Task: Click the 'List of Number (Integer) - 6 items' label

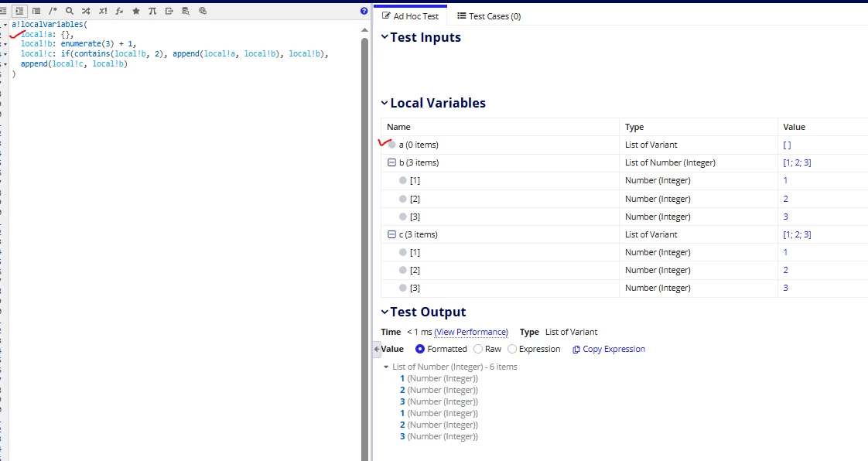Action: coord(454,367)
